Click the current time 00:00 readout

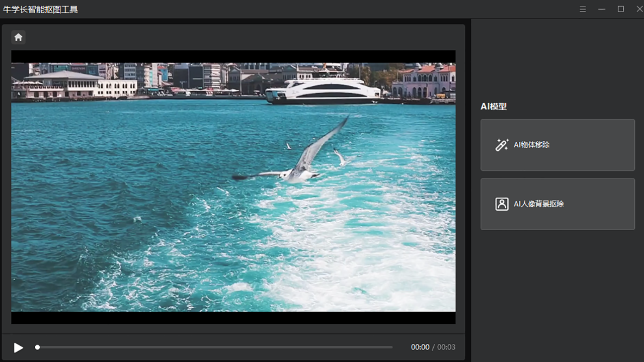pyautogui.click(x=420, y=347)
